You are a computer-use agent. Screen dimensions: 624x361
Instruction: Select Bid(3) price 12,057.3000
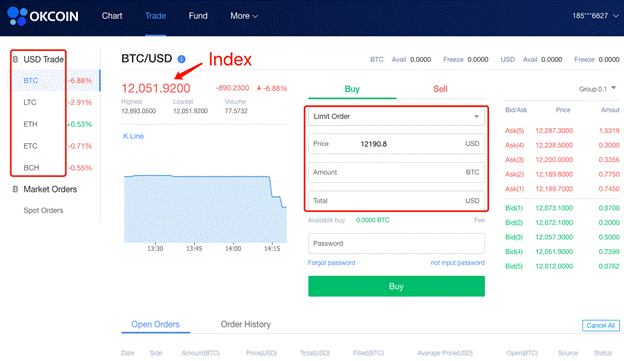click(554, 237)
